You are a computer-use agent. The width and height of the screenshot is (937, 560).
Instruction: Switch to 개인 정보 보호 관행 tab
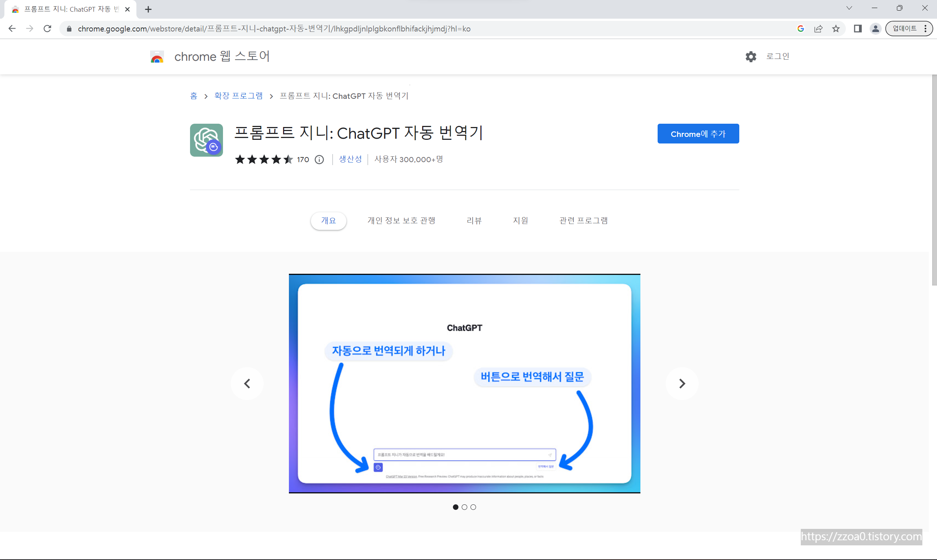pyautogui.click(x=401, y=221)
